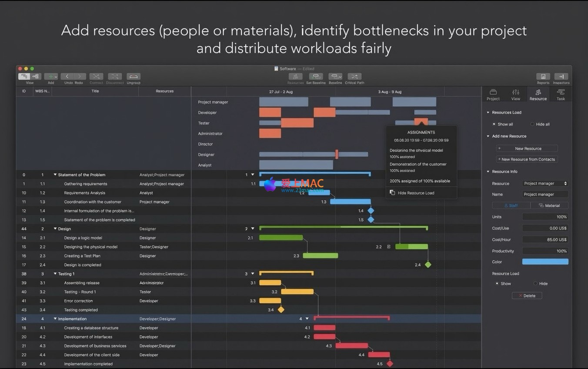Click the Cost/Hour input field
This screenshot has height=369, width=588.
(545, 240)
